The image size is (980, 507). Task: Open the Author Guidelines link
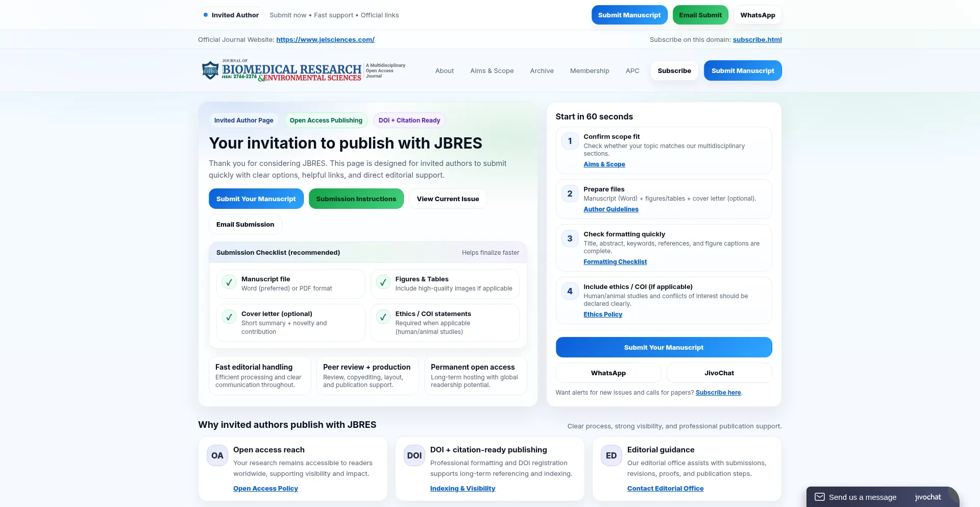click(x=611, y=209)
